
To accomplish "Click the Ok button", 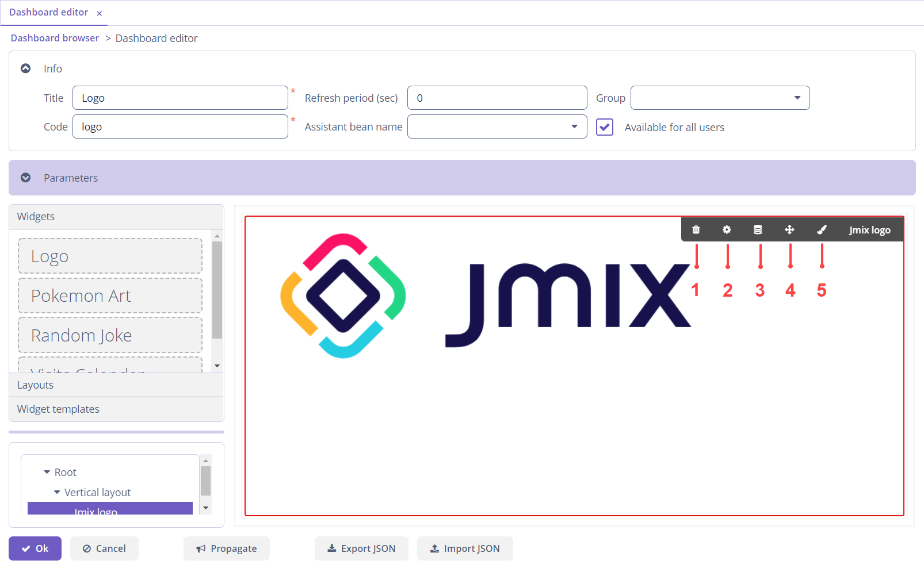I will tap(35, 548).
